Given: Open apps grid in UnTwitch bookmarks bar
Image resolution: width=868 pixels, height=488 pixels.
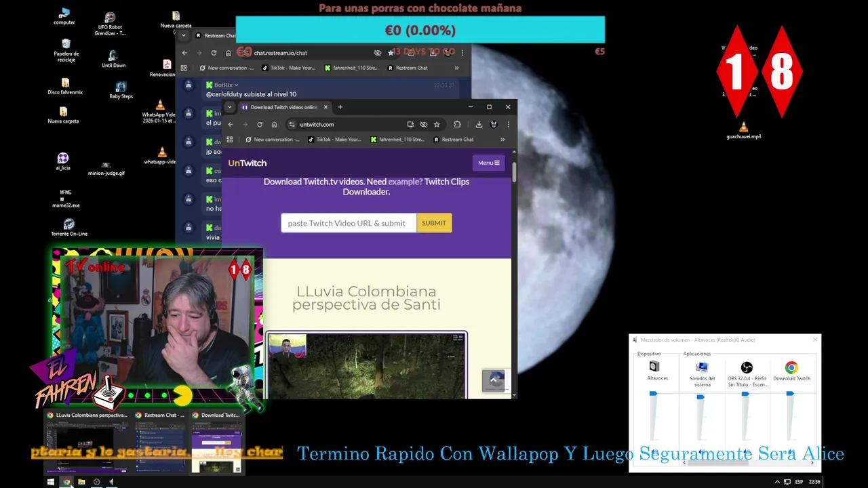Looking at the screenshot, I should click(x=230, y=140).
